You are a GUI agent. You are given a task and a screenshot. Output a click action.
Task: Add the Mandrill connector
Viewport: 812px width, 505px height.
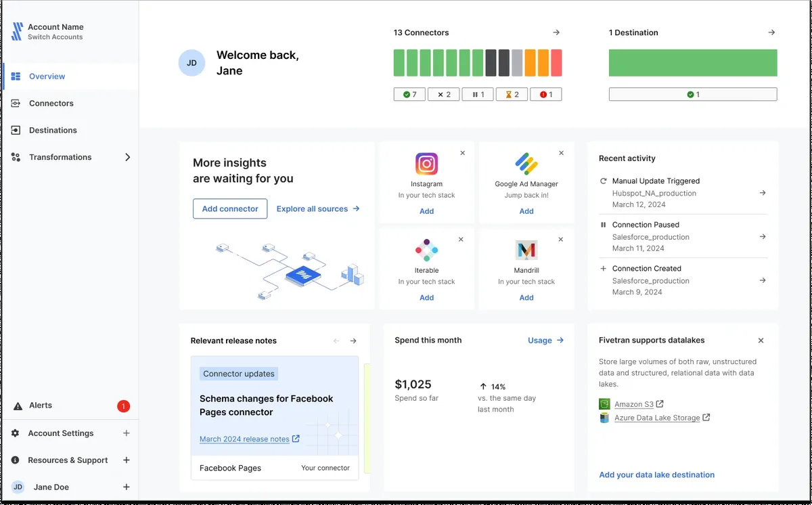pos(526,298)
